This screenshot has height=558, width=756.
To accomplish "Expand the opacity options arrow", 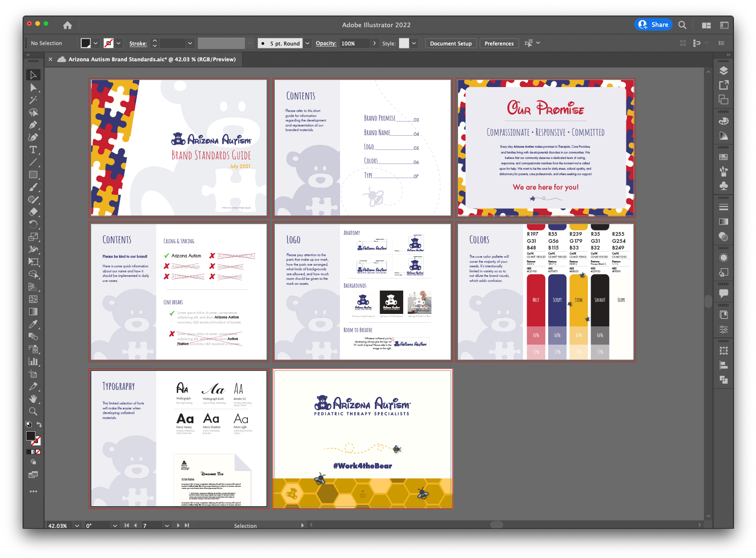I will [374, 43].
